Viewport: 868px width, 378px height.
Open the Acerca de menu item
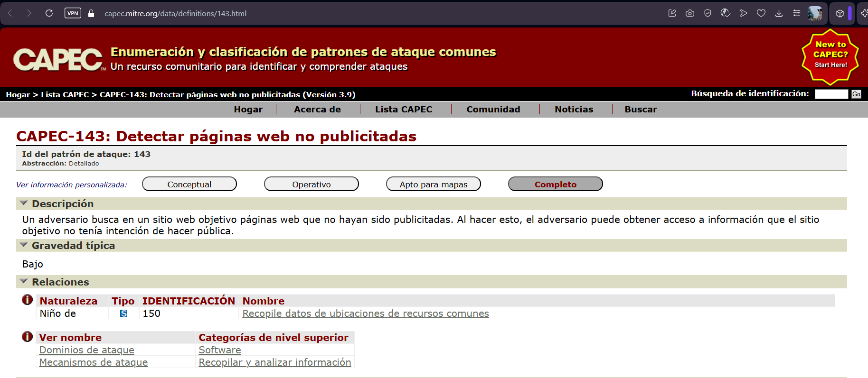(x=317, y=110)
